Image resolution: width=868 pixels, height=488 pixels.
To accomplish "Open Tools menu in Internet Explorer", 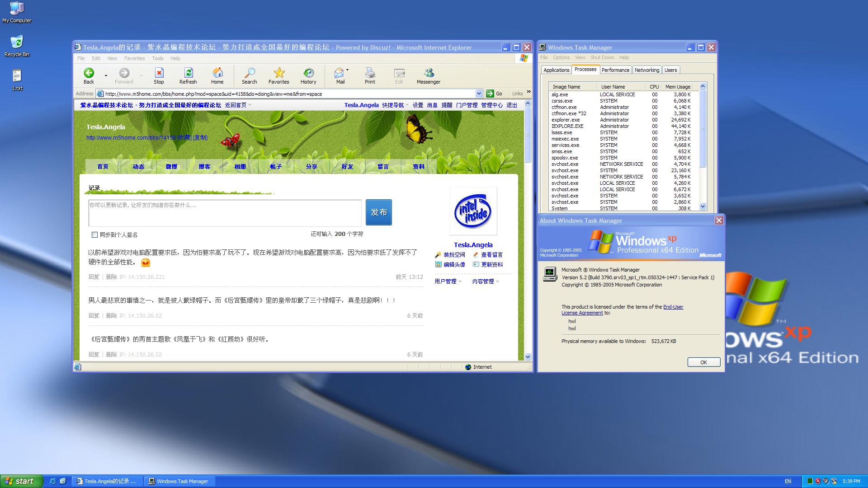I will tap(158, 58).
